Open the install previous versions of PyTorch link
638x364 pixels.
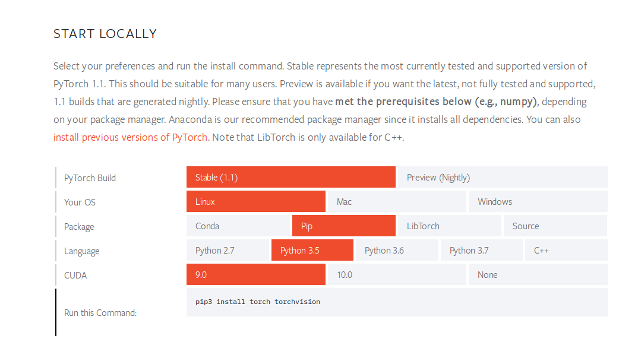tap(130, 138)
